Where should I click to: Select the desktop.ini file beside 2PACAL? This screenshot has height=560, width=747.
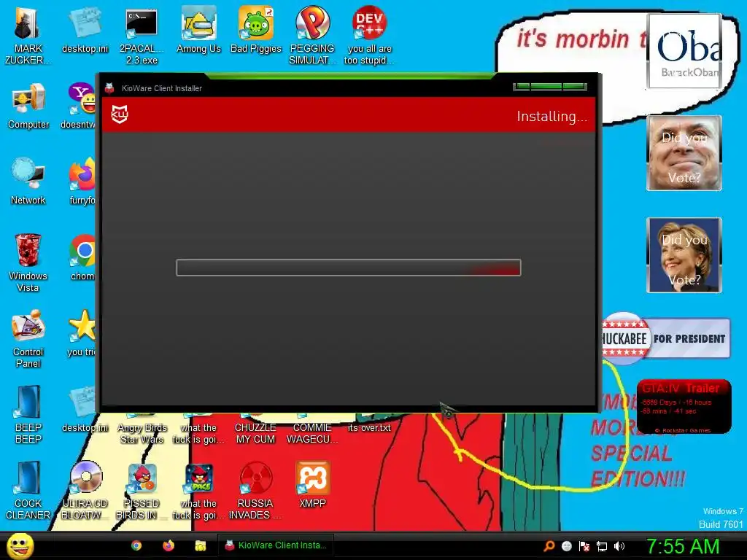pyautogui.click(x=85, y=30)
